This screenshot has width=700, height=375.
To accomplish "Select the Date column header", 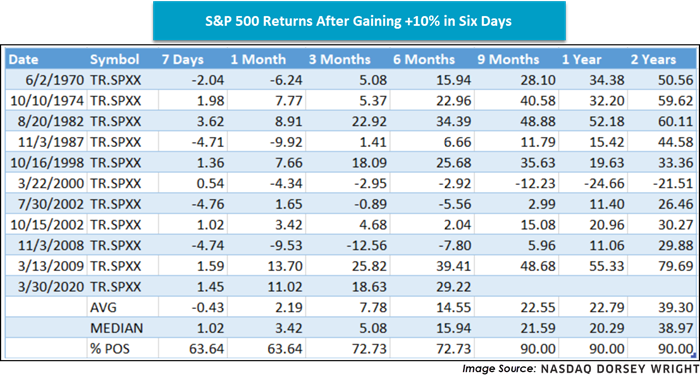I will click(24, 60).
